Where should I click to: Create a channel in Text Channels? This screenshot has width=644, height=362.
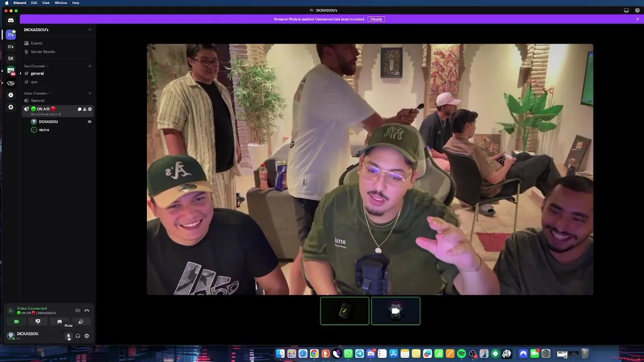tap(90, 66)
